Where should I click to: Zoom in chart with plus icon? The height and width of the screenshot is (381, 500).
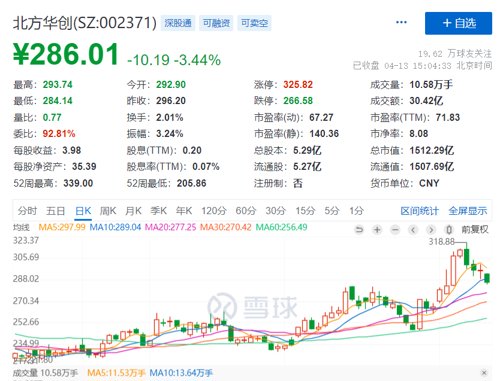[x=377, y=230]
